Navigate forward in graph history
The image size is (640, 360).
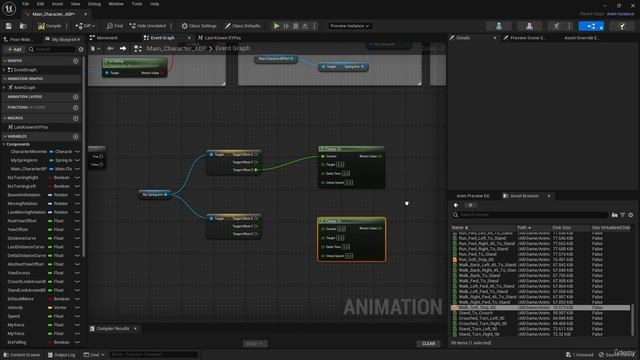123,49
